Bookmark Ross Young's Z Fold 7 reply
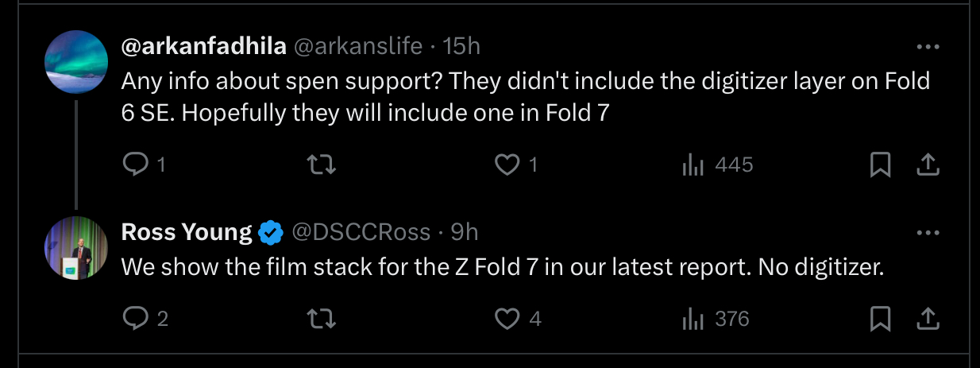 pyautogui.click(x=880, y=319)
